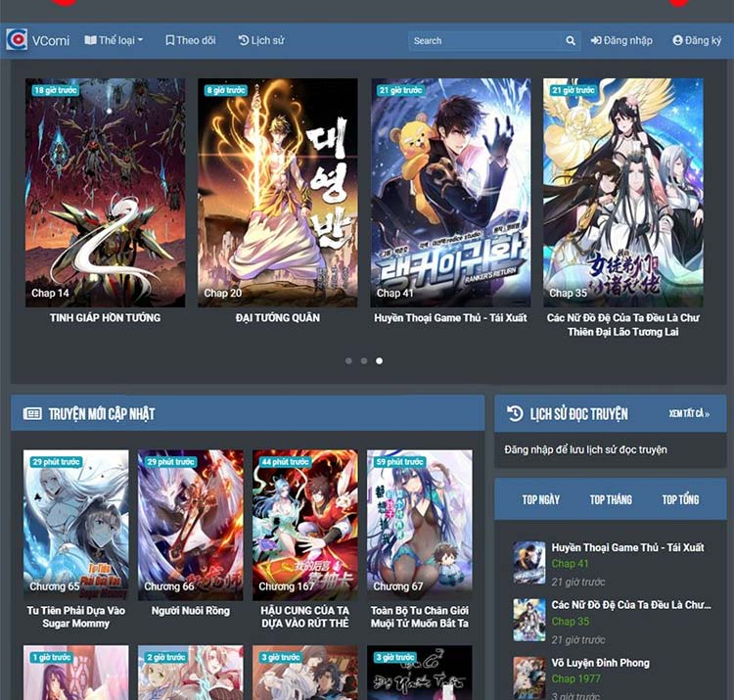The image size is (734, 700).
Task: Open the Tinh Giáp Hồn Tướng cover
Action: coord(105,192)
